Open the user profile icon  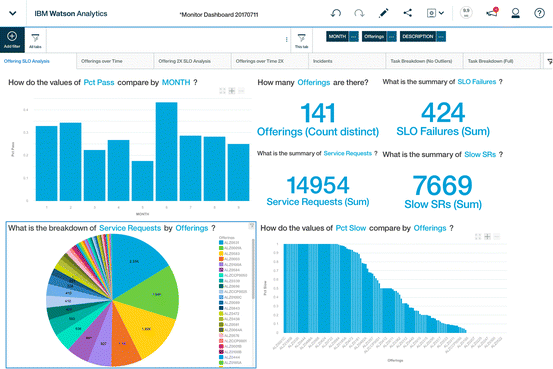click(515, 13)
